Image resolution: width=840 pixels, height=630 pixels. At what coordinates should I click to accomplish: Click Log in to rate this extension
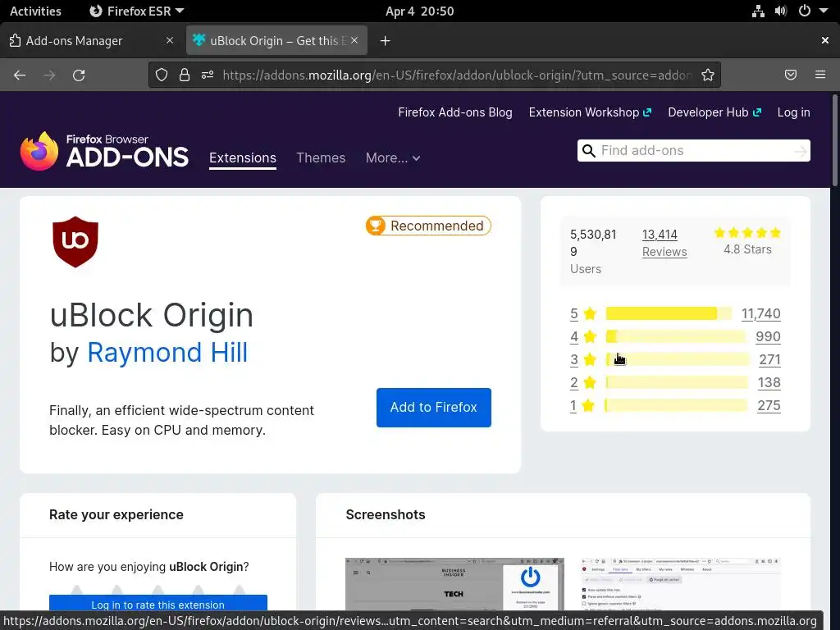(158, 604)
